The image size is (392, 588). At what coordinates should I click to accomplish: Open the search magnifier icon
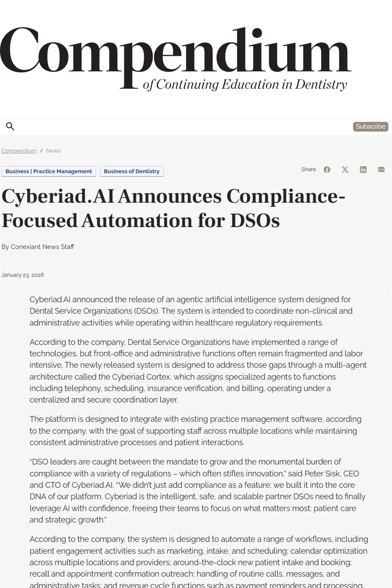10,126
